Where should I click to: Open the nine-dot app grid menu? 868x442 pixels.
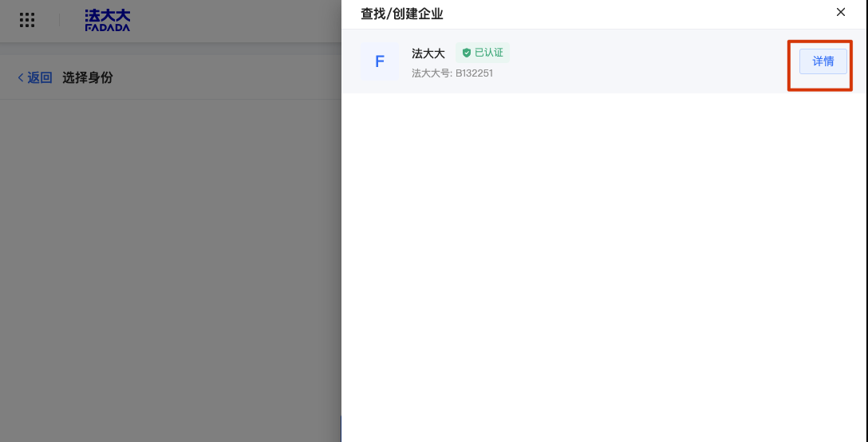pos(26,20)
